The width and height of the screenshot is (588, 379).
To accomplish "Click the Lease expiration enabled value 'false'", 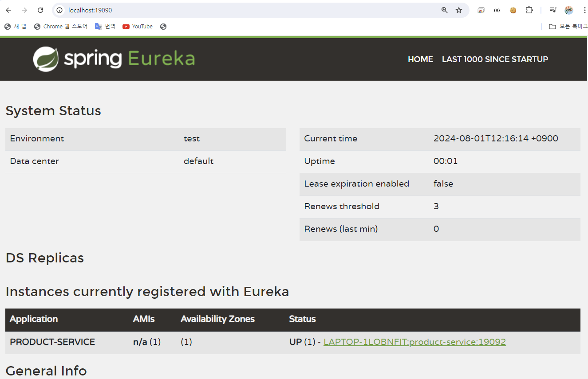I will 443,184.
